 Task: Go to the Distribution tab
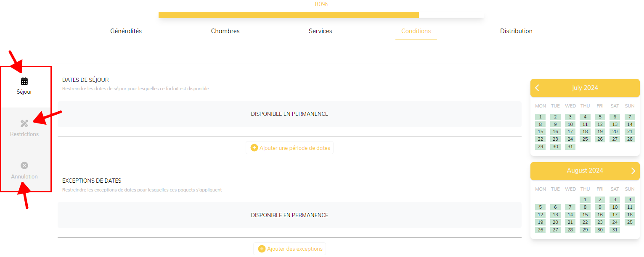[x=516, y=31]
